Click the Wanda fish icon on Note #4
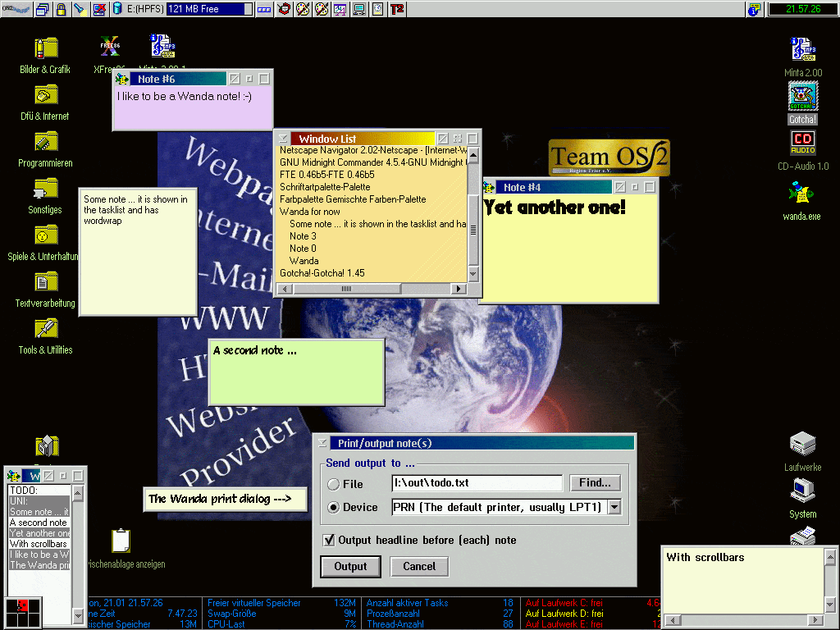This screenshot has width=840, height=630. [x=489, y=188]
